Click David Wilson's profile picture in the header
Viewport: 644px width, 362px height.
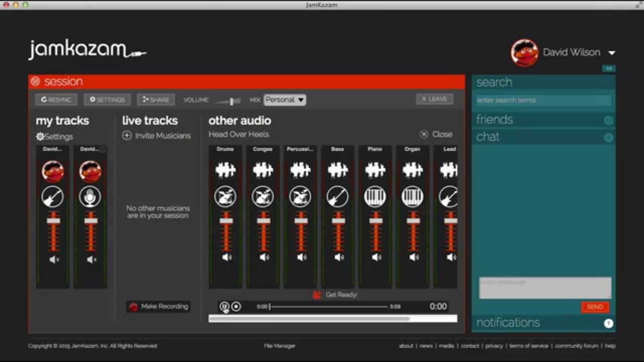[525, 53]
